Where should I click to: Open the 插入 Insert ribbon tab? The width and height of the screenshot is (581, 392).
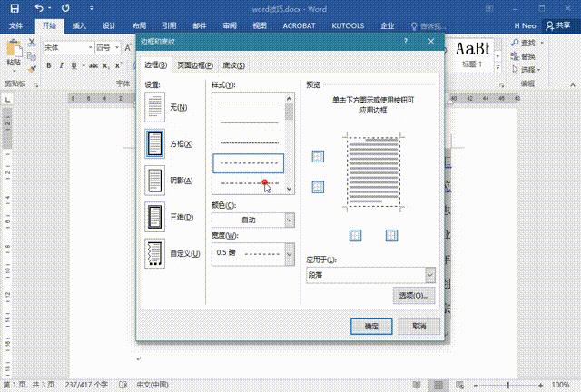[x=79, y=25]
